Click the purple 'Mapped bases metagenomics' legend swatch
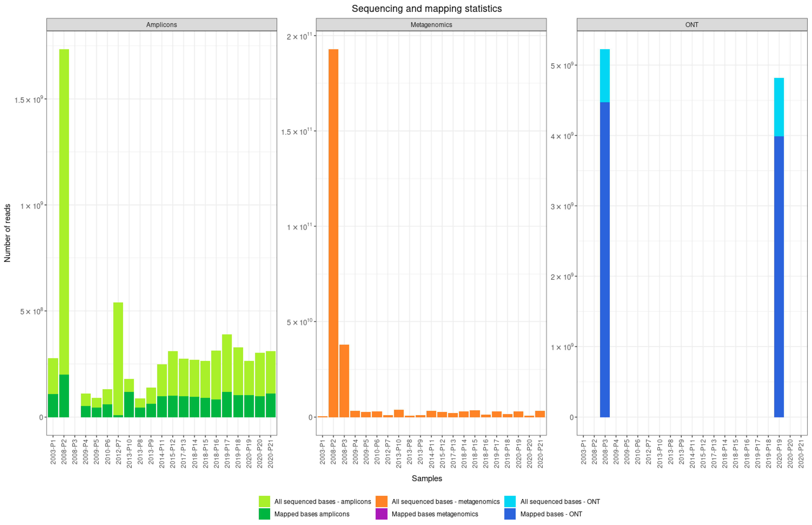 click(x=382, y=514)
